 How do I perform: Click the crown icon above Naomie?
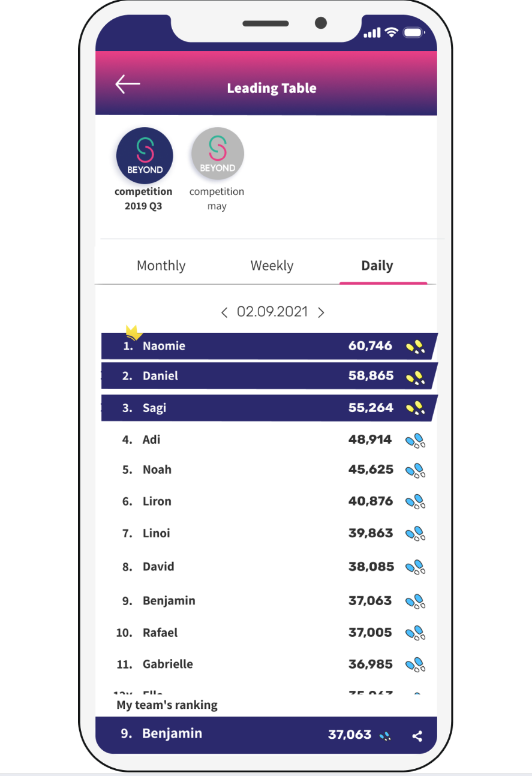[x=134, y=332]
